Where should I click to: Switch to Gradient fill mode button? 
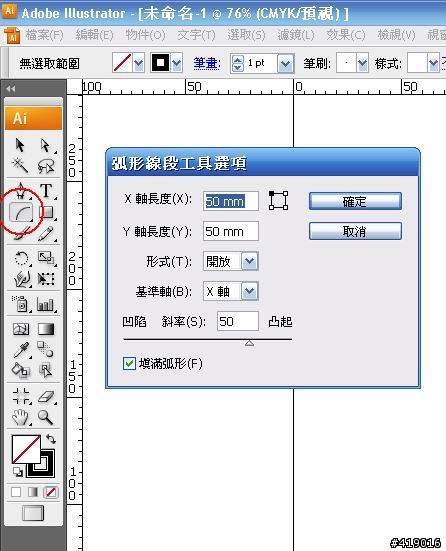pyautogui.click(x=33, y=492)
